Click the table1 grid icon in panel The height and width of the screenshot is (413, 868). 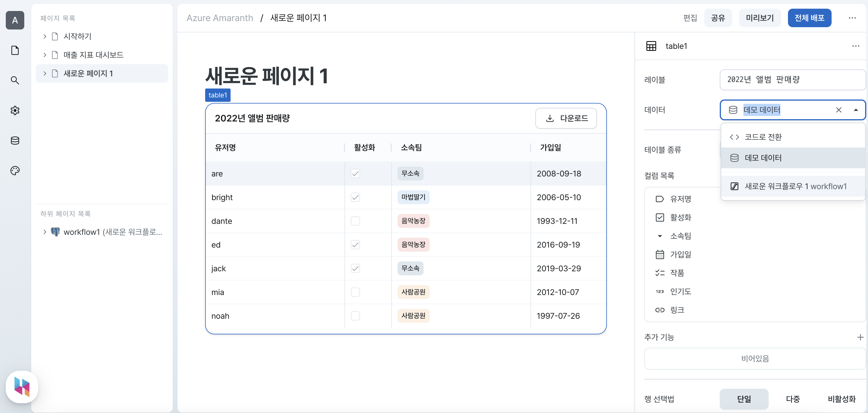(x=651, y=46)
